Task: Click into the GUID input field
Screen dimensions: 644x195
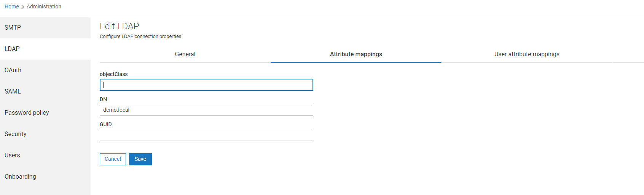Action: [206, 135]
